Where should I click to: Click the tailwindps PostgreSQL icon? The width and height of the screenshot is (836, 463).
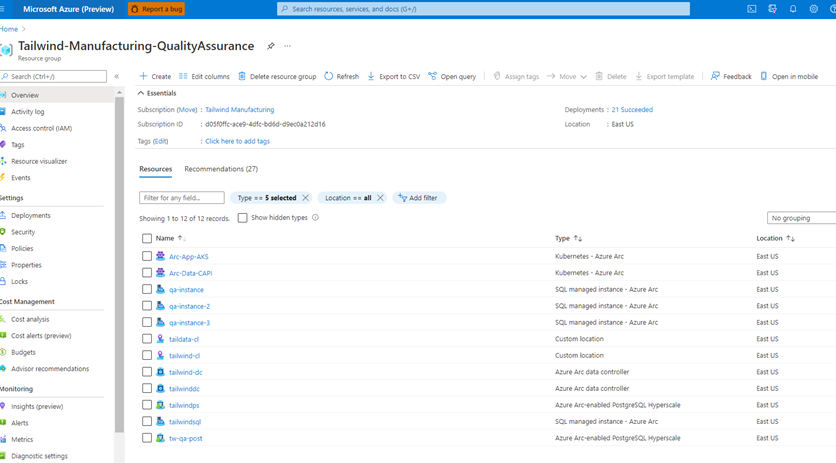[160, 405]
